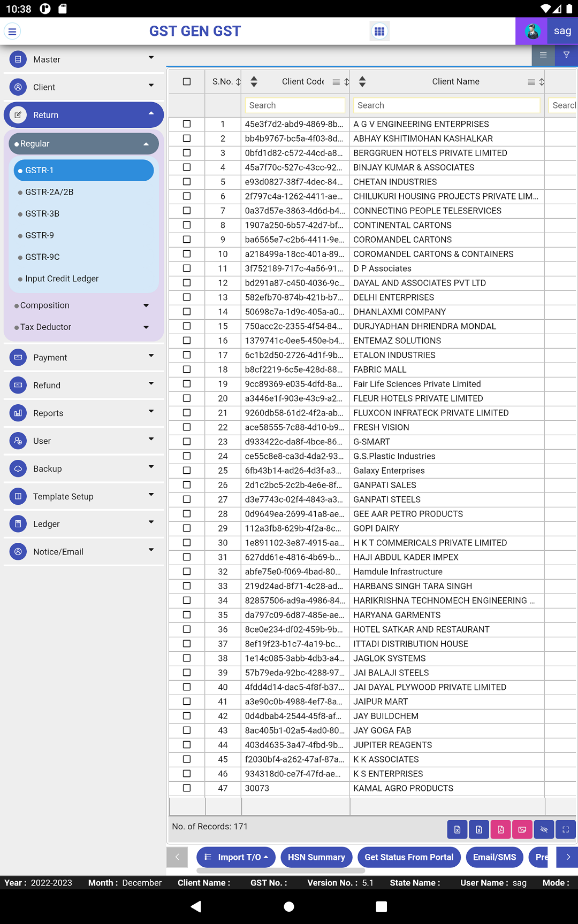Click the Payment menu icon
The height and width of the screenshot is (924, 578).
pyautogui.click(x=18, y=357)
